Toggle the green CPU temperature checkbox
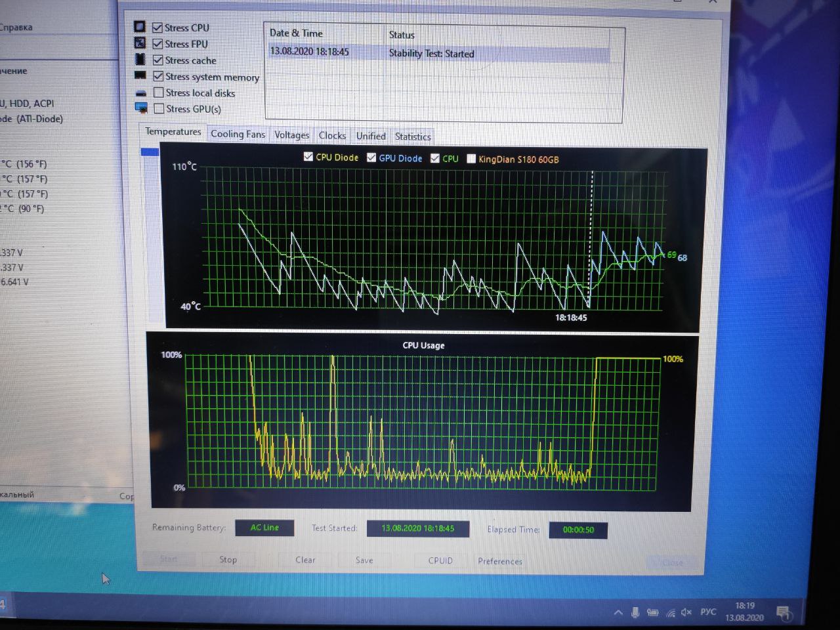 [x=435, y=158]
